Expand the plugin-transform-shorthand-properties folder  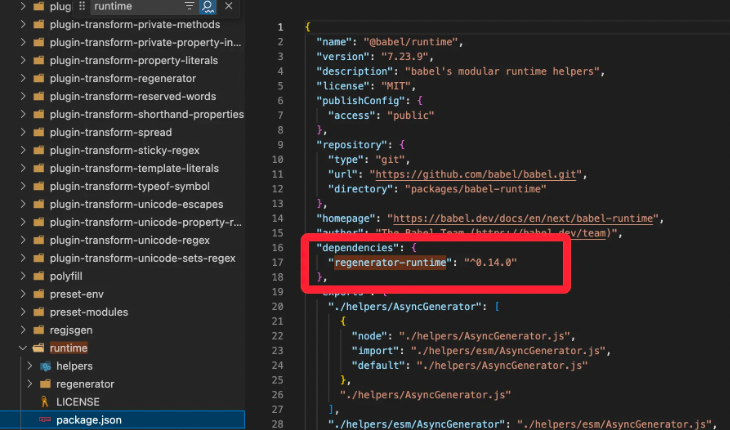[x=23, y=114]
